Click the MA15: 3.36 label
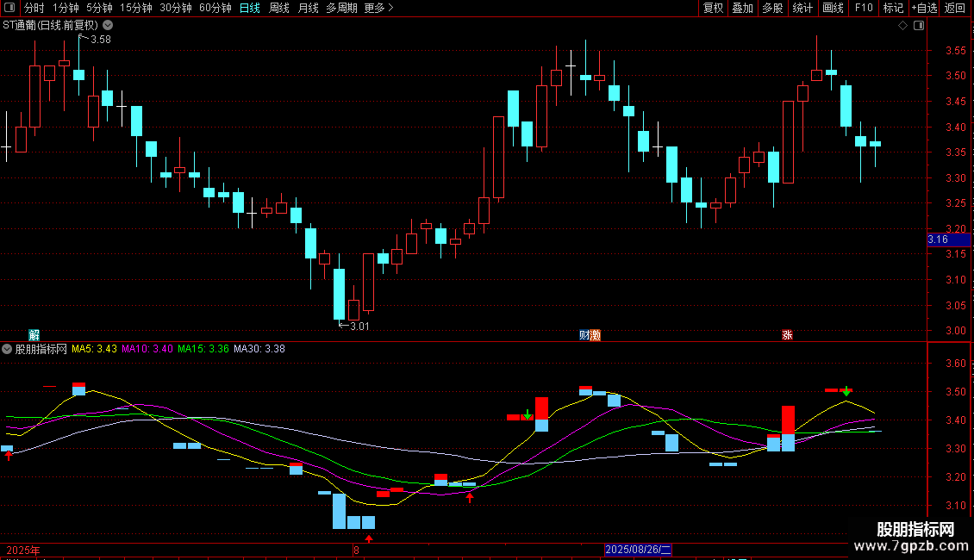Image resolution: width=974 pixels, height=560 pixels. point(203,349)
